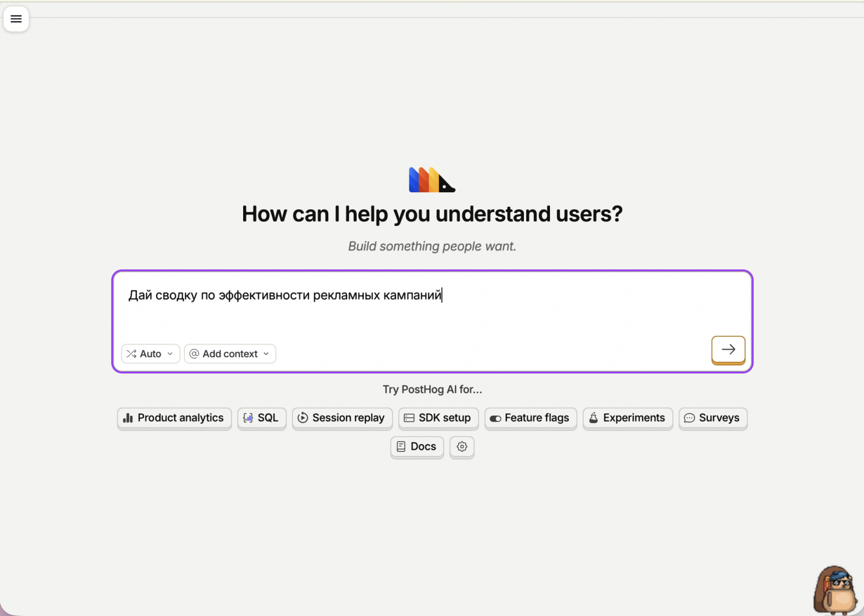Open the Experiments suggestion
Viewport: 864px width, 616px height.
(x=628, y=418)
